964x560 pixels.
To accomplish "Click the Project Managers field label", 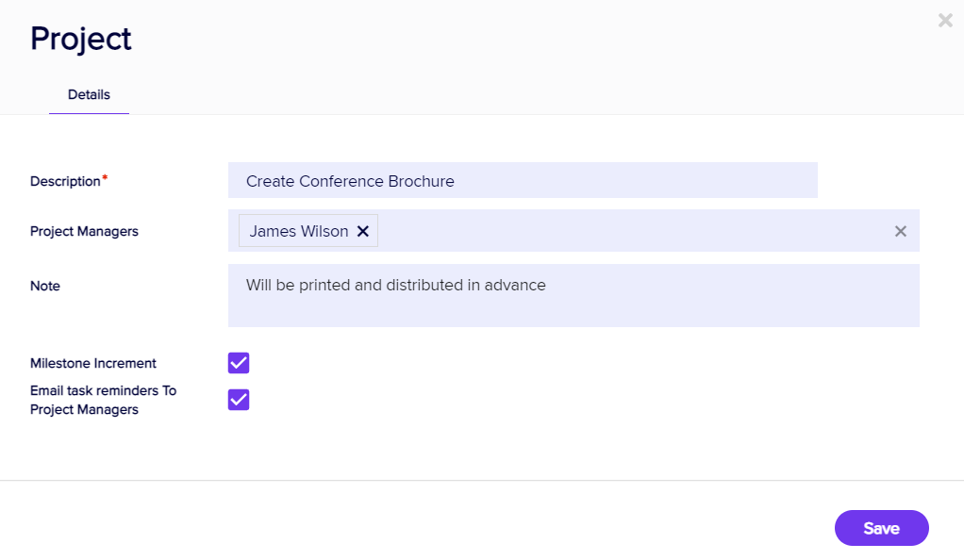I will coord(84,232).
